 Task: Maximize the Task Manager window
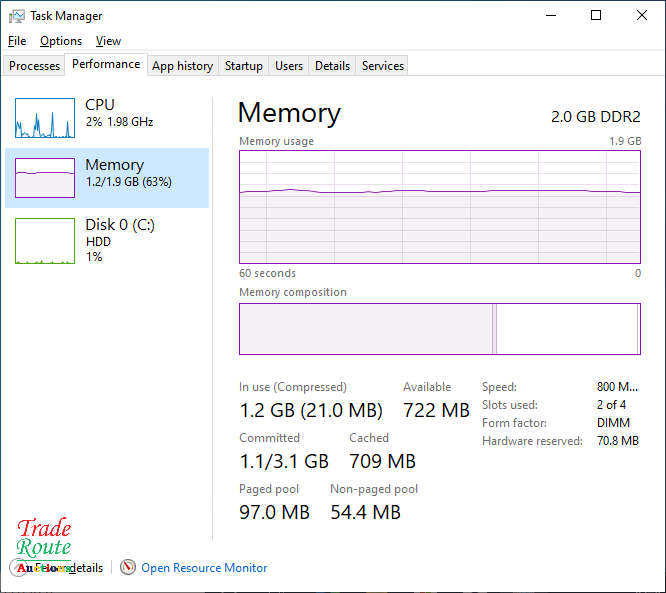coord(596,16)
